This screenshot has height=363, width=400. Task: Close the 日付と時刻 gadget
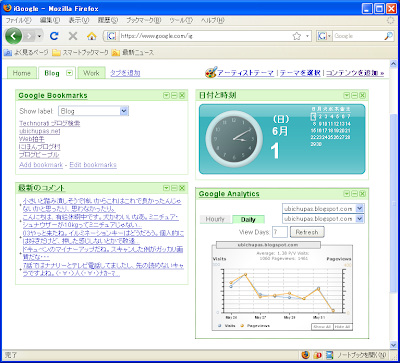pos(362,96)
